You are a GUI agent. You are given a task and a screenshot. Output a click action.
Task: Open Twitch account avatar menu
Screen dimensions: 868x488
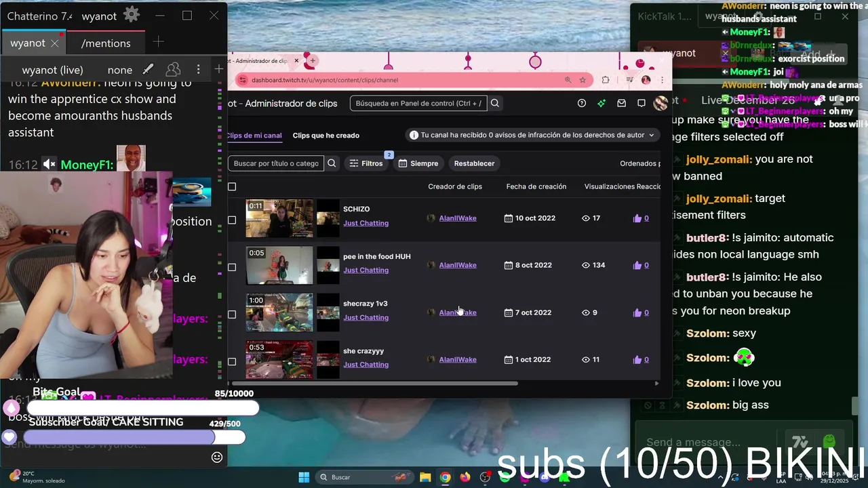660,103
